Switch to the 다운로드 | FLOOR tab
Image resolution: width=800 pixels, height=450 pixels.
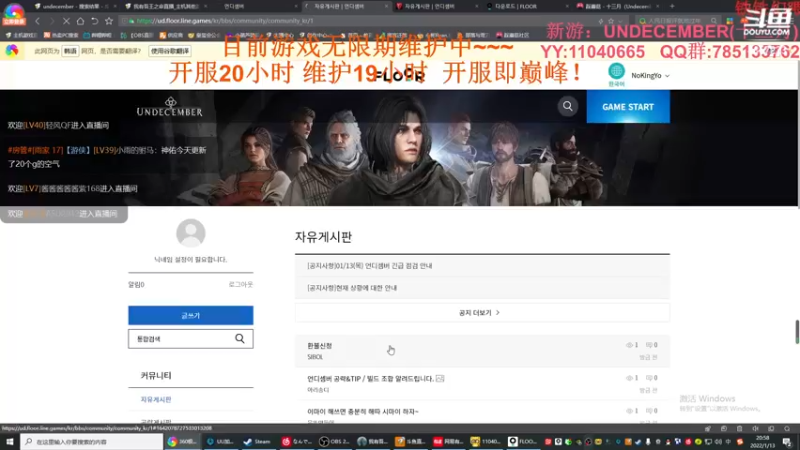(x=526, y=6)
